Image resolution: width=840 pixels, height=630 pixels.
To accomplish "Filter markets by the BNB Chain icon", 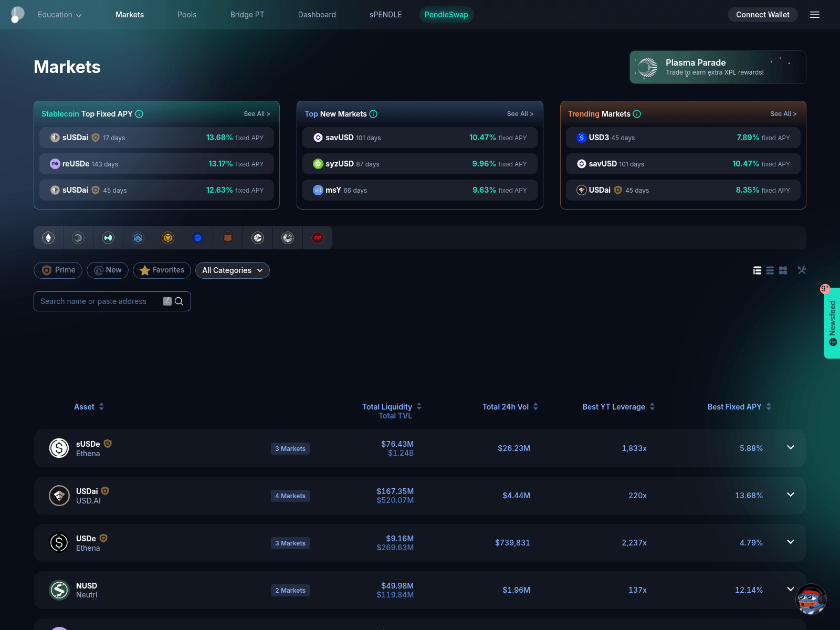I will coord(167,237).
